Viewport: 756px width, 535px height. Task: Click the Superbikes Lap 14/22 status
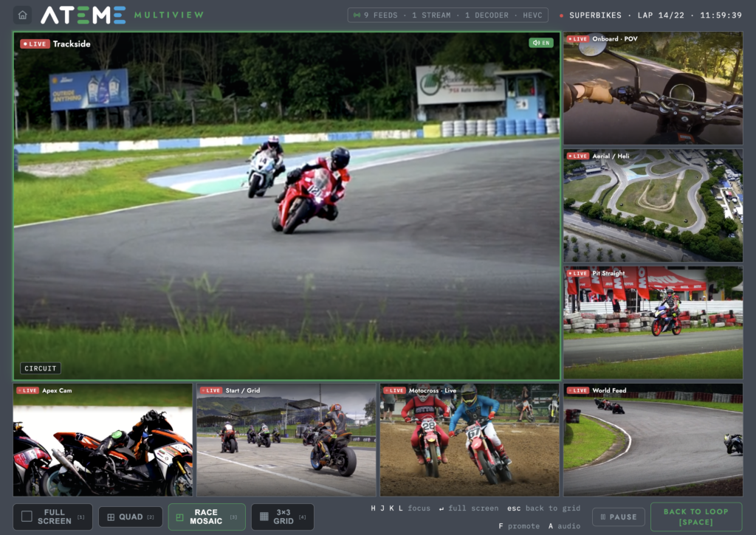click(x=650, y=15)
